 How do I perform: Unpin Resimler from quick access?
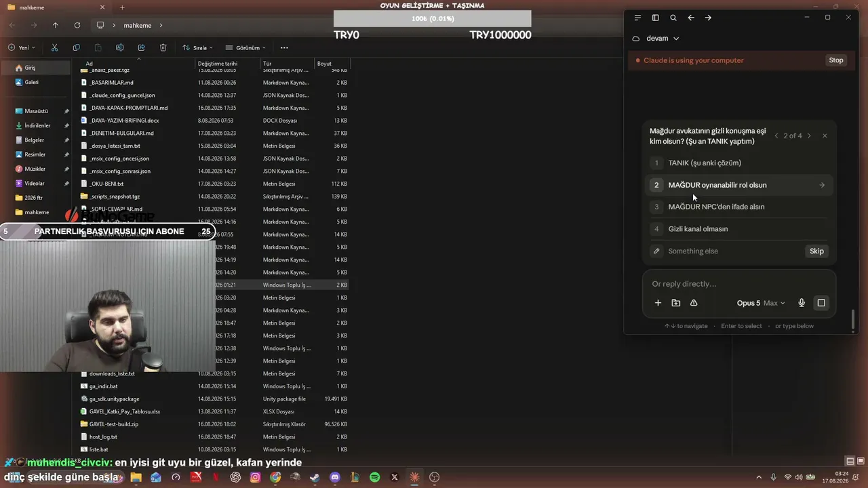click(66, 155)
